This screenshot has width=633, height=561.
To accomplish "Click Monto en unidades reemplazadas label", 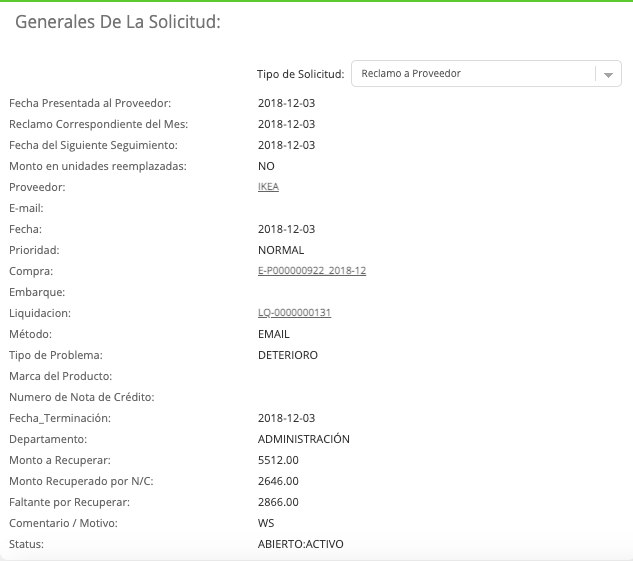I will point(98,166).
